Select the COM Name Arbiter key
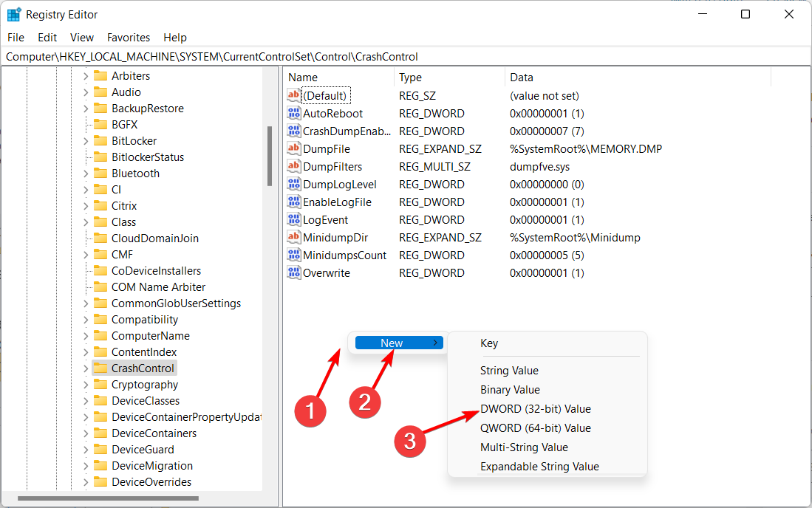The image size is (812, 508). [158, 287]
